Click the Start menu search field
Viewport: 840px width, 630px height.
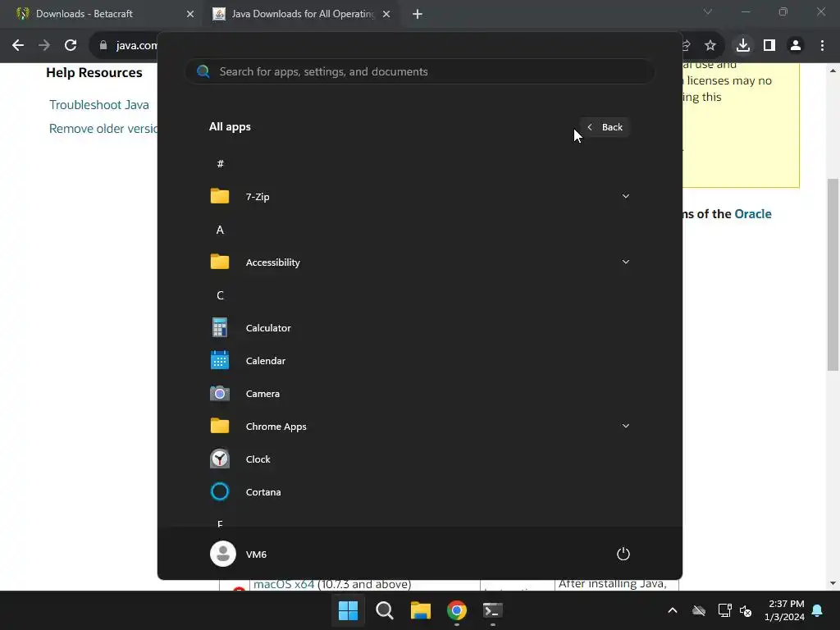[x=419, y=71]
